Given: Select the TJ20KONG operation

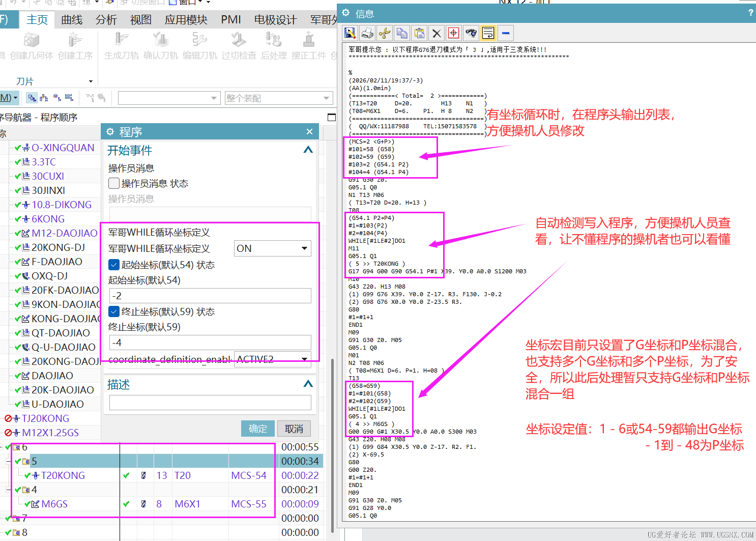Looking at the screenshot, I should point(46,418).
